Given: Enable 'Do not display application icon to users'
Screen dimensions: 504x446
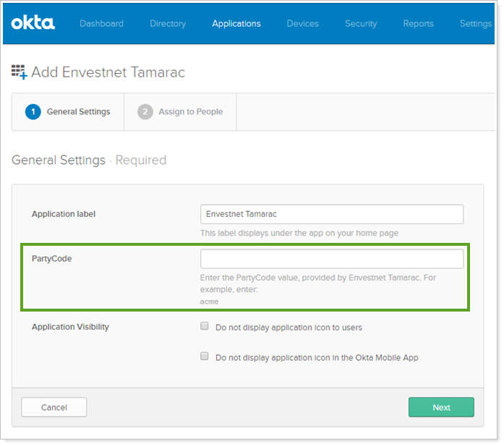Looking at the screenshot, I should (205, 327).
